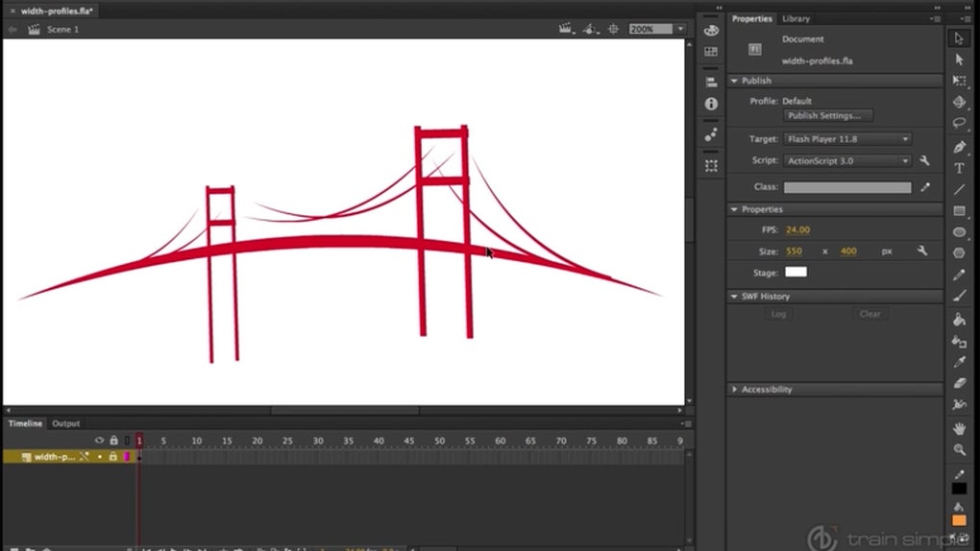
Task: Open the Target Flash Player dropdown
Action: (846, 139)
